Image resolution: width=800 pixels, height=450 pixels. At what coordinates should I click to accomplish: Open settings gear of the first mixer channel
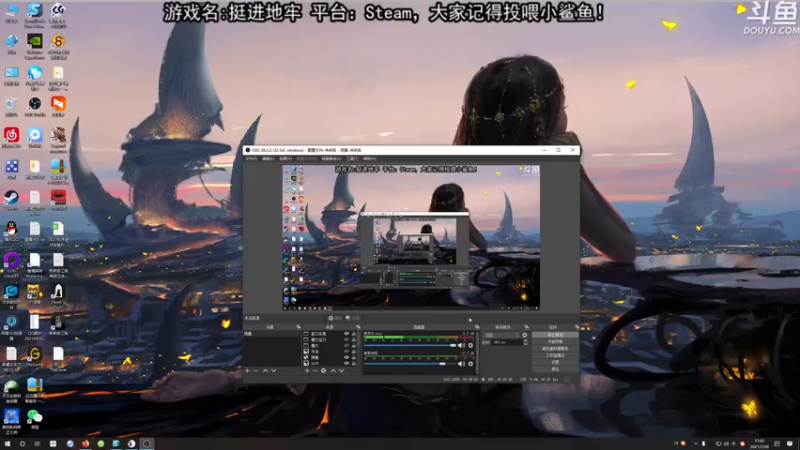tap(470, 345)
